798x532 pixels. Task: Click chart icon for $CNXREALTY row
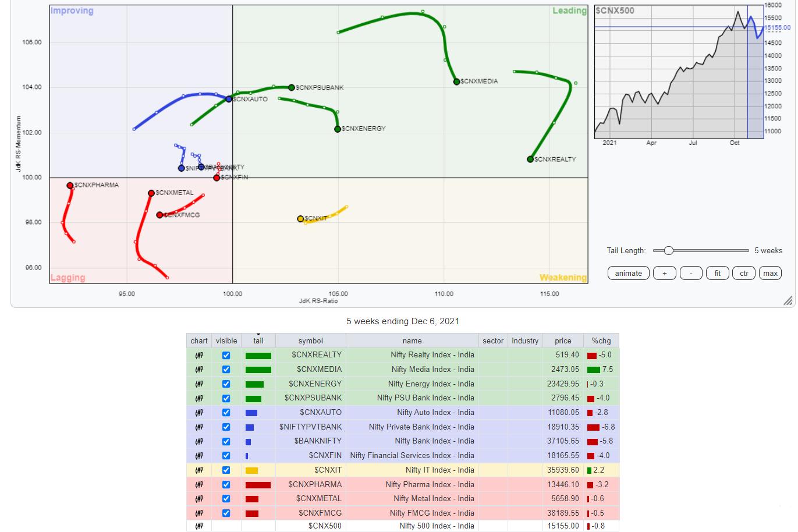(199, 355)
